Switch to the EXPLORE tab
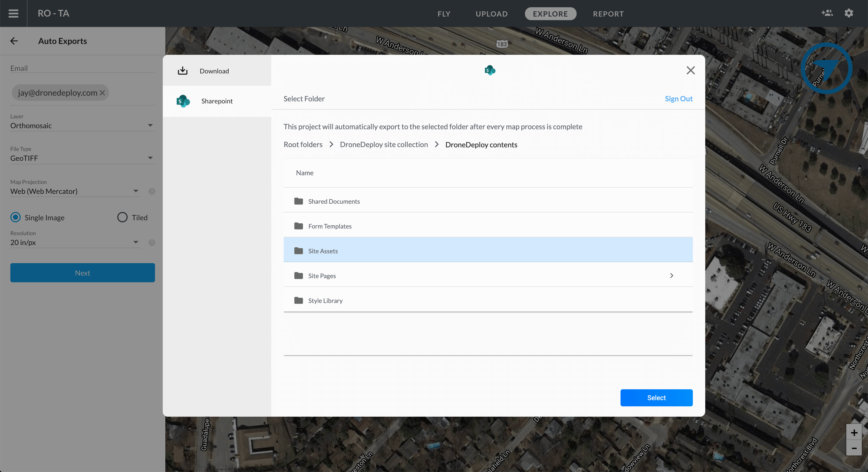Viewport: 868px width, 472px height. (550, 14)
